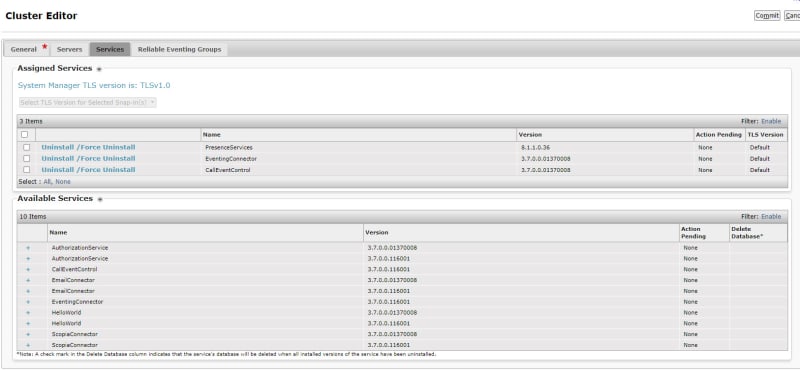Click the partially visible Cancel button
Screen dimensions: 800x371
792,16
